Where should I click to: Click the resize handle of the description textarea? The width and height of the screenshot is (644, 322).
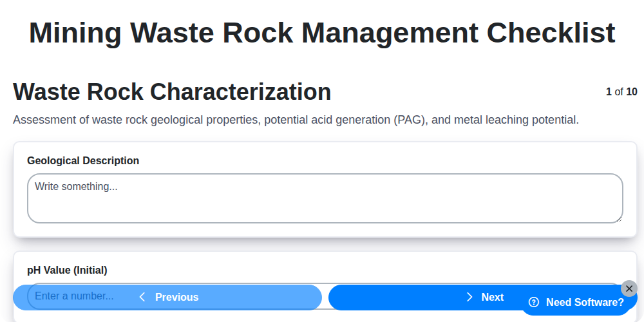[x=620, y=220]
